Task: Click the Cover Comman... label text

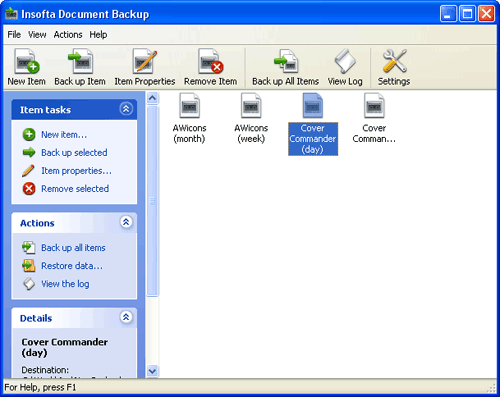Action: pyautogui.click(x=374, y=133)
